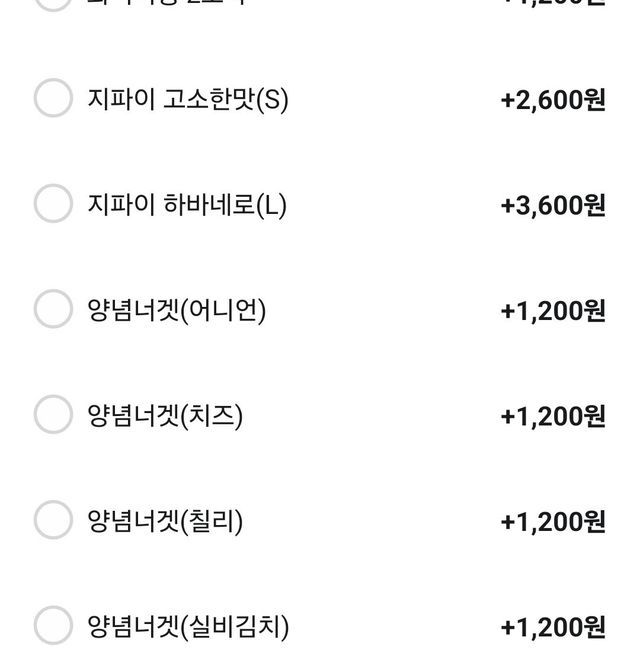The height and width of the screenshot is (672, 640).
Task: Click the +2,600원 price
Action: (x=553, y=100)
